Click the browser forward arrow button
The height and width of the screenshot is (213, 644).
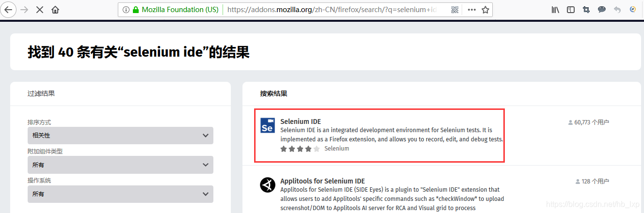pos(25,9)
